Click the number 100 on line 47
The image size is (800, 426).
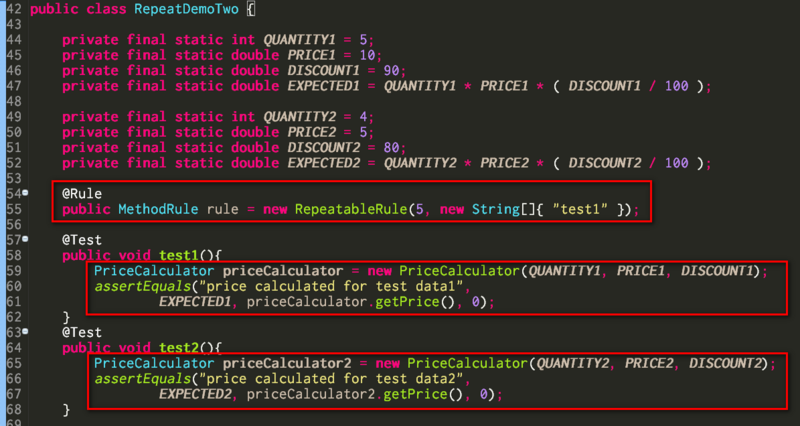click(677, 86)
